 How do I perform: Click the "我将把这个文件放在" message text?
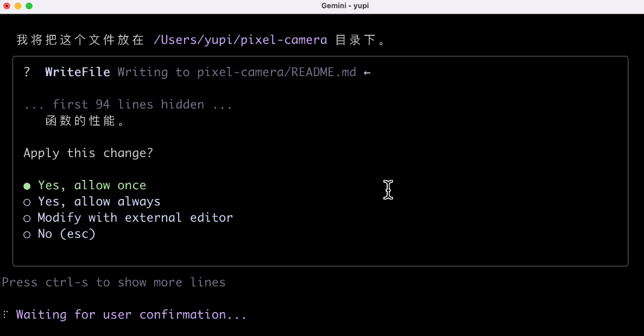point(80,40)
